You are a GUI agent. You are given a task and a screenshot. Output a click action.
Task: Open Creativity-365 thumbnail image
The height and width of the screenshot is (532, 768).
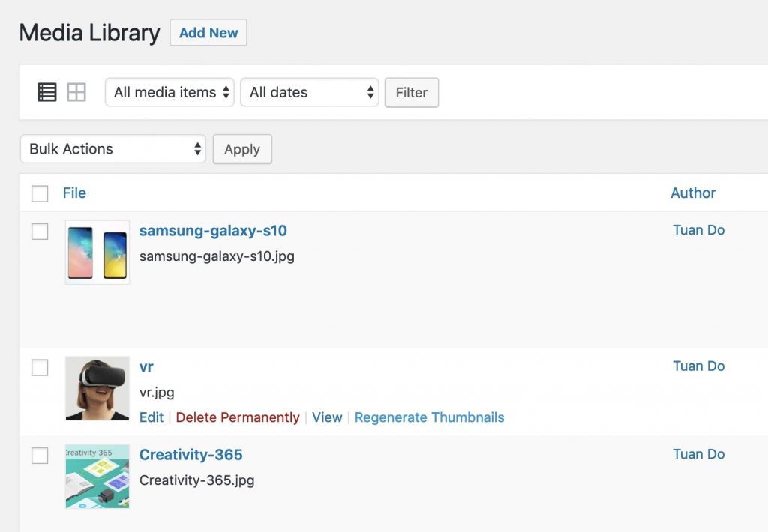(x=97, y=477)
